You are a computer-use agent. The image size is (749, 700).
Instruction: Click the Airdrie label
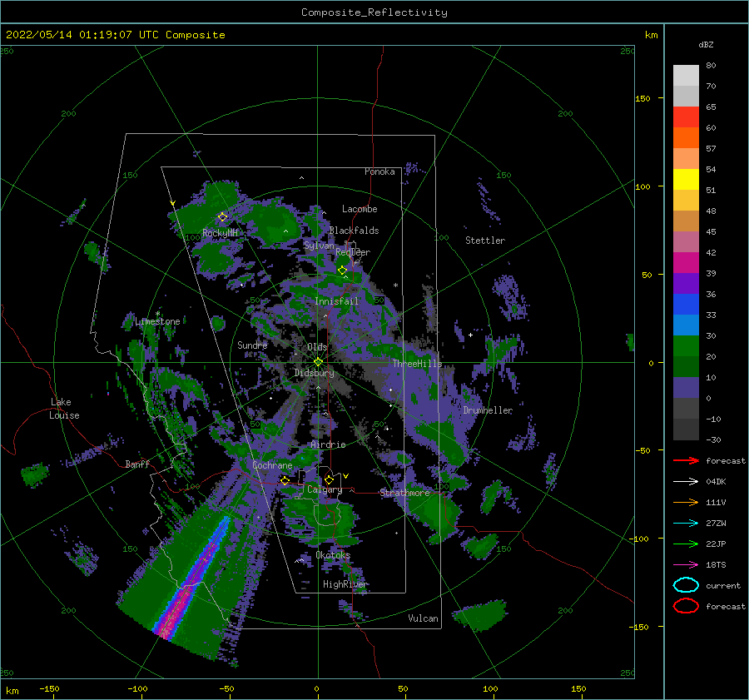(328, 444)
